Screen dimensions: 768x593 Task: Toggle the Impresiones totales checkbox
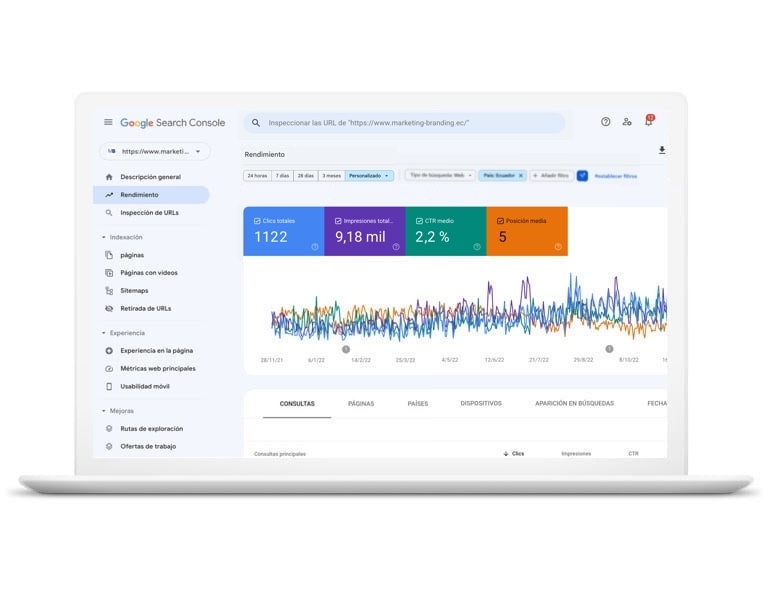338,221
